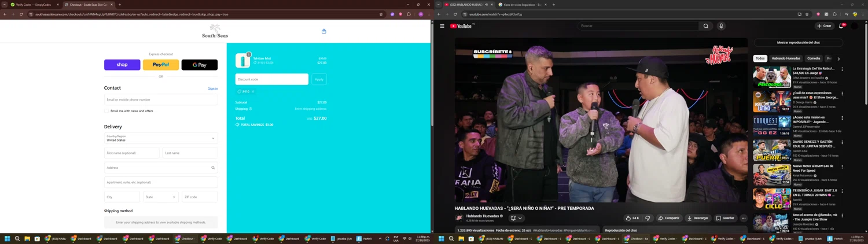The image size is (868, 244).
Task: Open the YouTube hamburger guide menu
Action: tap(442, 26)
